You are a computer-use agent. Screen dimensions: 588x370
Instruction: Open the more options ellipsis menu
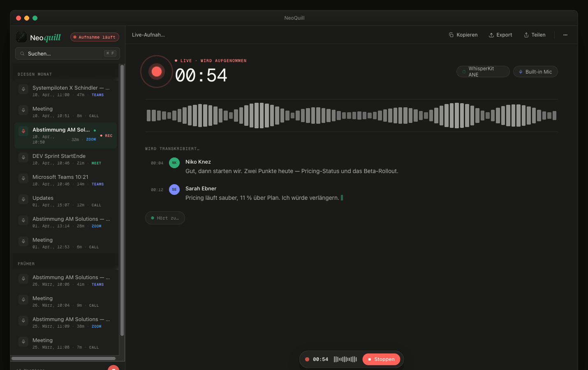[x=565, y=35]
